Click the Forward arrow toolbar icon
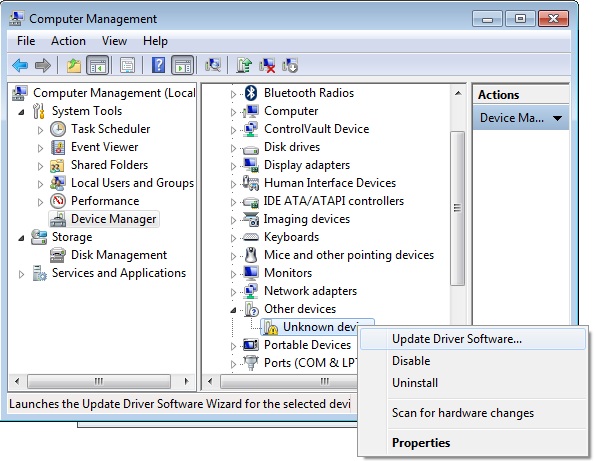The image size is (595, 461). (43, 66)
